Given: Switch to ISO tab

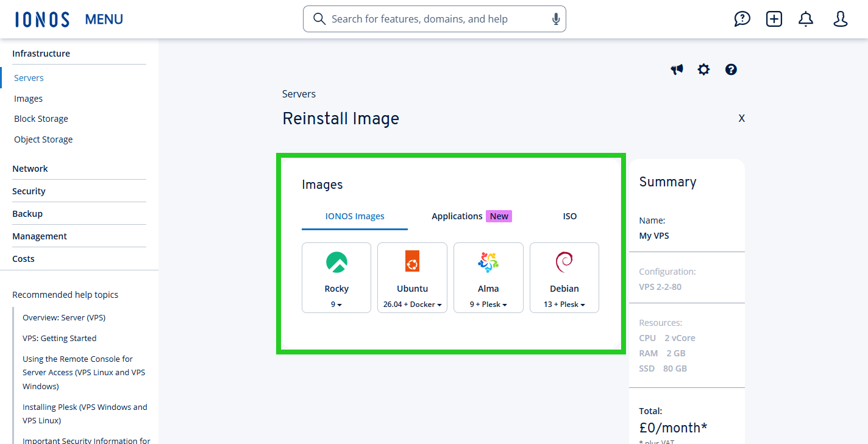Looking at the screenshot, I should coord(570,216).
